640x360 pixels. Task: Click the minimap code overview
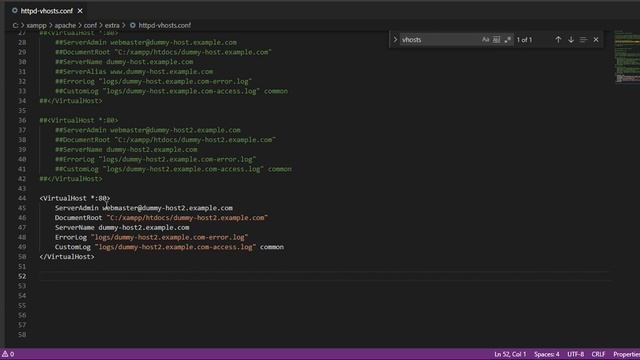coord(627,56)
